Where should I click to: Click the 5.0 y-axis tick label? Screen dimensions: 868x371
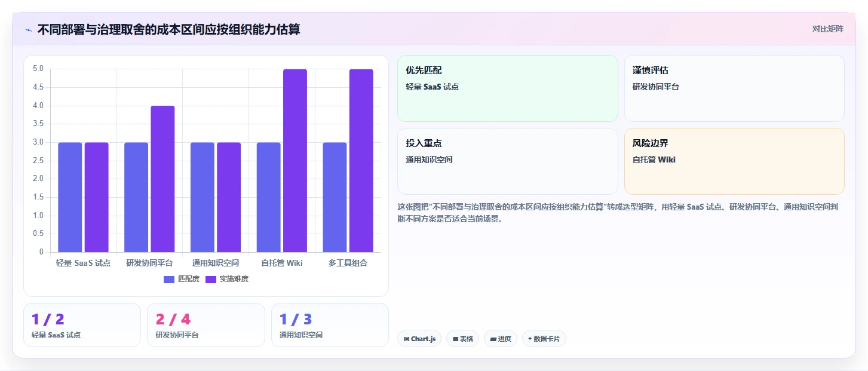point(38,69)
